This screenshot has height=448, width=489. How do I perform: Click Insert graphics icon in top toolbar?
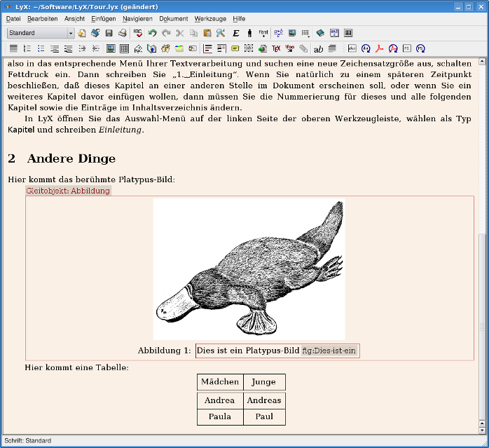click(x=292, y=33)
